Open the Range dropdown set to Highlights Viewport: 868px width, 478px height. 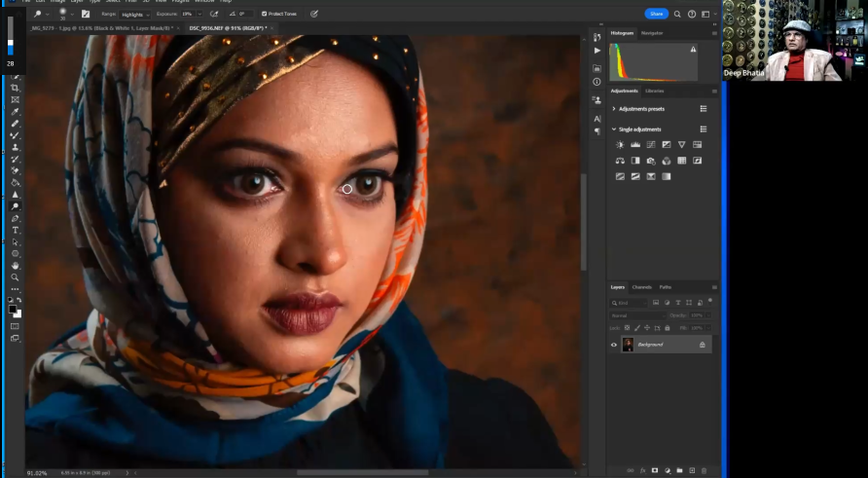point(134,15)
